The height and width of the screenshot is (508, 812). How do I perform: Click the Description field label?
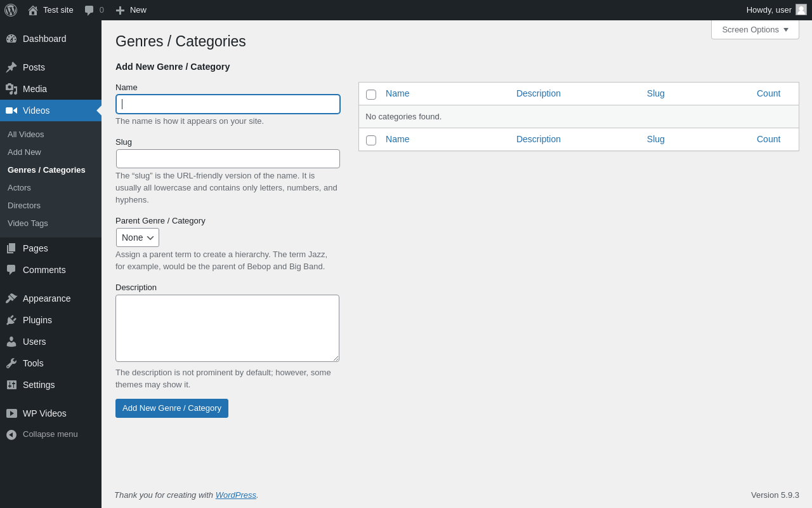(x=136, y=288)
